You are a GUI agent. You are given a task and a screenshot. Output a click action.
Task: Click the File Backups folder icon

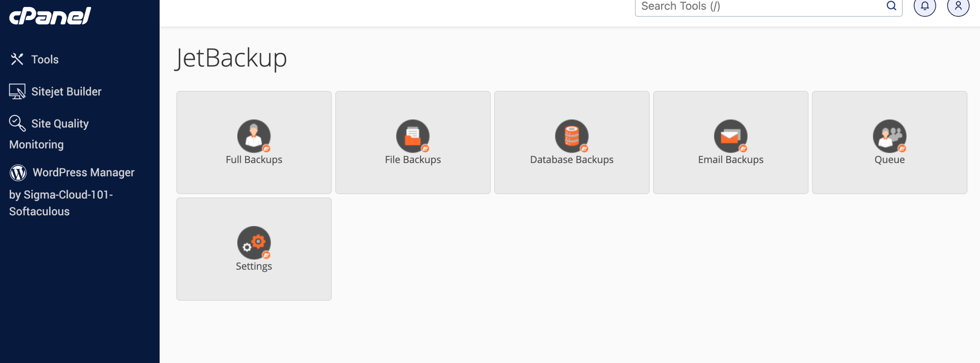pos(413,136)
